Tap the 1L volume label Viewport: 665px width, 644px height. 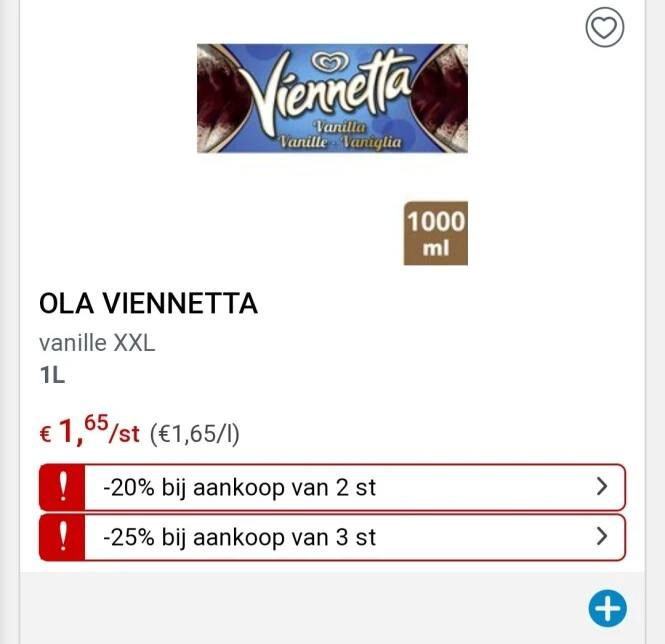(x=52, y=375)
